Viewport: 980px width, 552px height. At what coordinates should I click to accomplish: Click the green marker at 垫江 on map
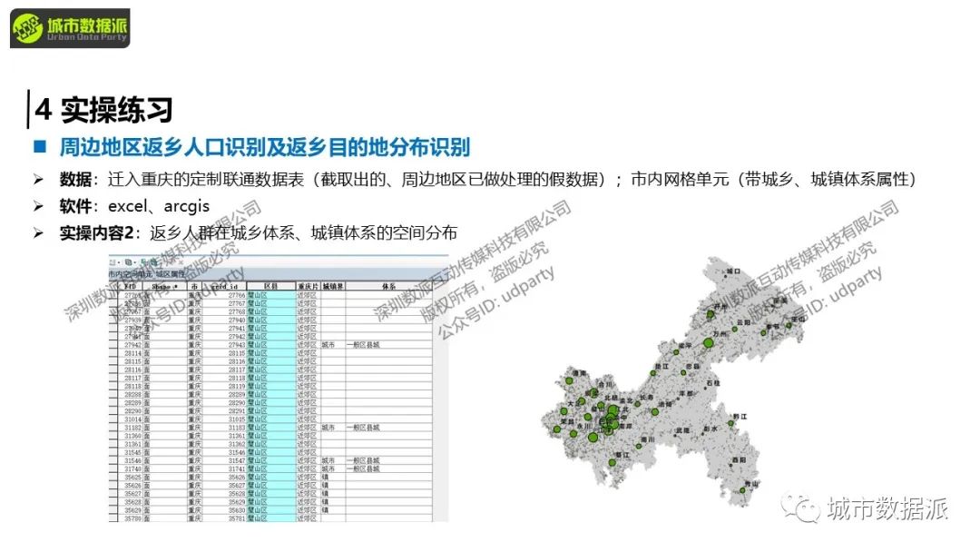[x=653, y=373]
